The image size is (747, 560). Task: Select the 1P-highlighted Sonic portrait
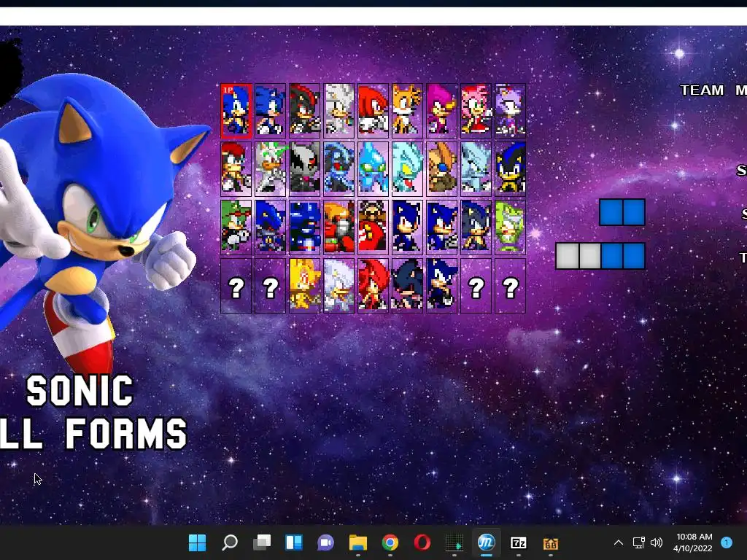point(236,111)
